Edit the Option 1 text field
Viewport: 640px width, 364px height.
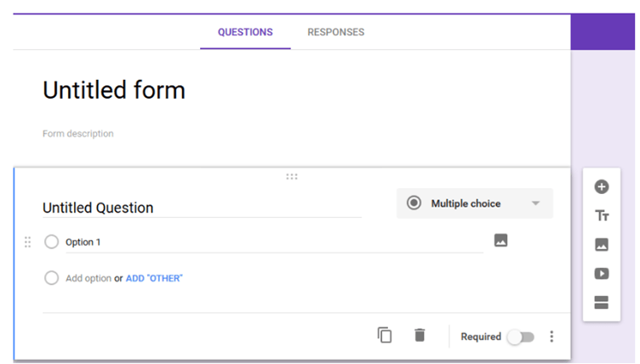tap(274, 242)
